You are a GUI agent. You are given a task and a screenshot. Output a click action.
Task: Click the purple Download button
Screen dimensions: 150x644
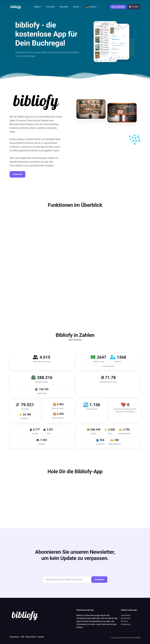[17, 174]
